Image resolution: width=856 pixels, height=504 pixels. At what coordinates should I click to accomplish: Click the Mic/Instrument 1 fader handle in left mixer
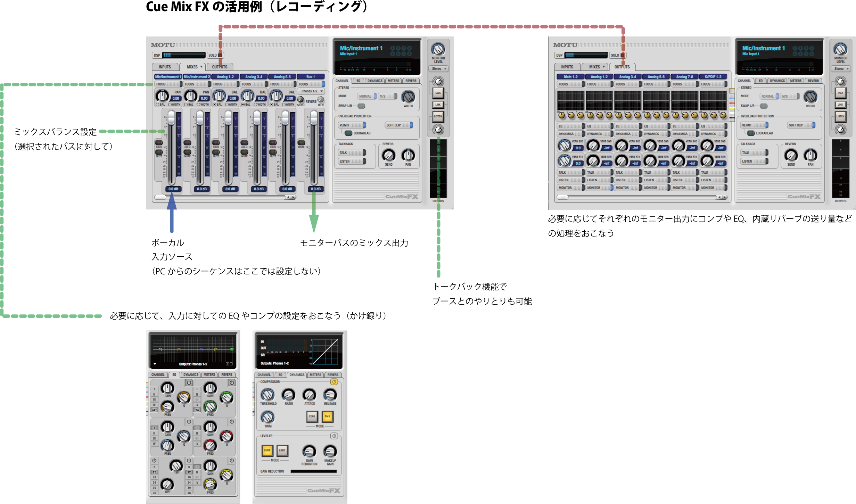171,118
